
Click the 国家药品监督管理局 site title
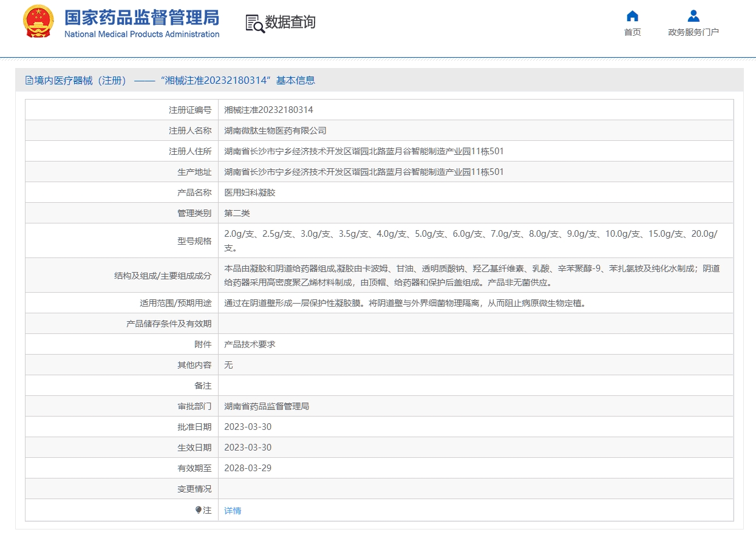[x=141, y=17]
